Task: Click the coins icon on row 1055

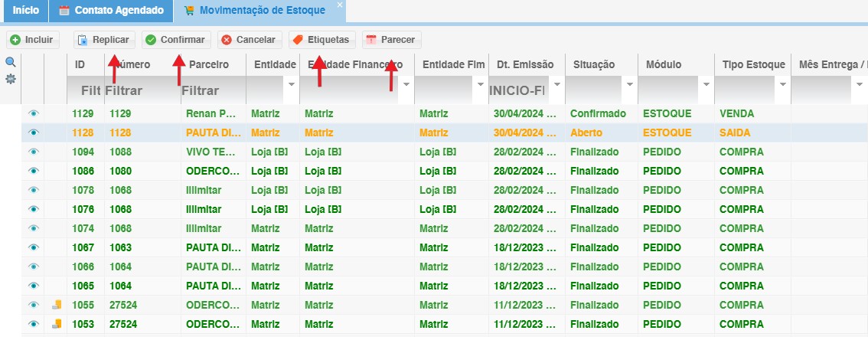Action: coord(56,305)
